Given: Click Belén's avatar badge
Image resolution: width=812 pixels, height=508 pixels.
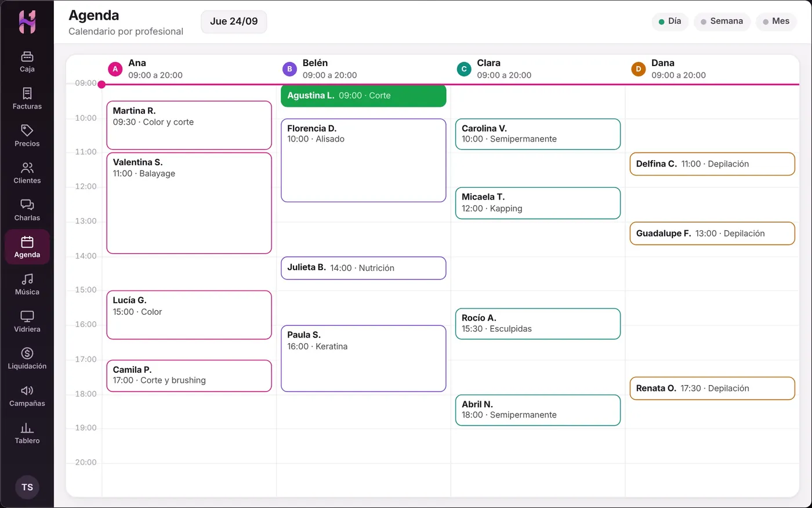Looking at the screenshot, I should [x=289, y=69].
